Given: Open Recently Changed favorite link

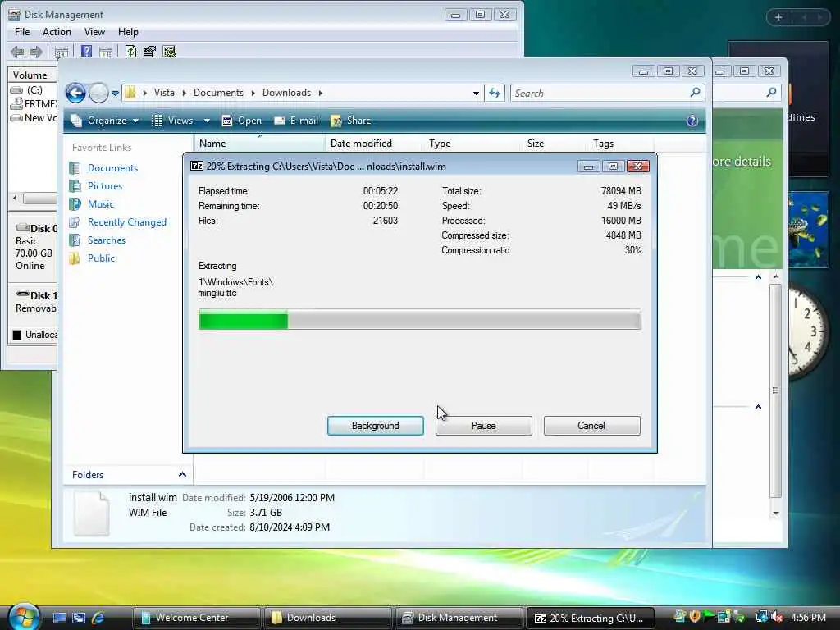Looking at the screenshot, I should [126, 221].
